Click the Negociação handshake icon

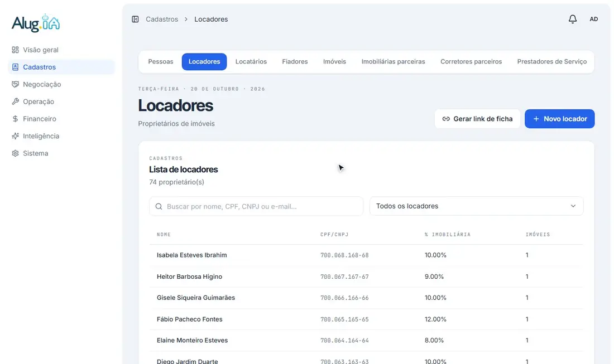coord(15,84)
